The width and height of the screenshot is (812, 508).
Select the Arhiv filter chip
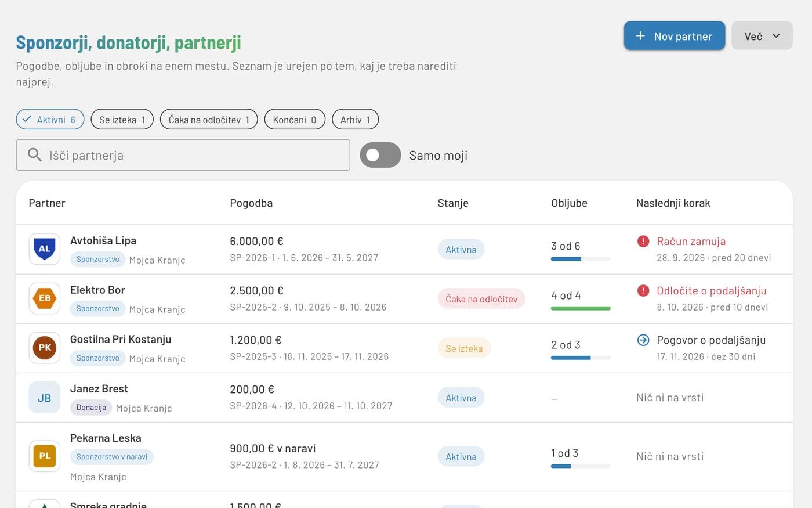pos(356,120)
